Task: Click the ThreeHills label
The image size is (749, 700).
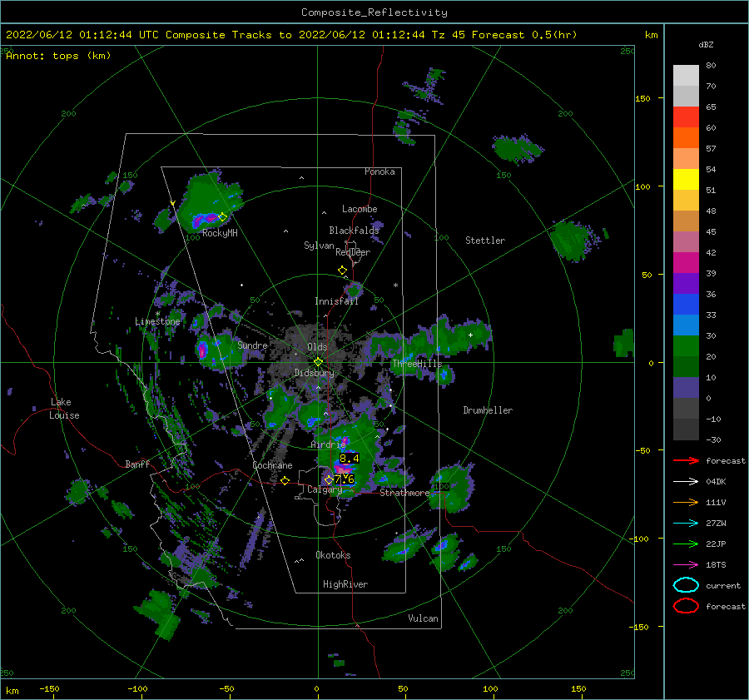Action: (x=417, y=364)
